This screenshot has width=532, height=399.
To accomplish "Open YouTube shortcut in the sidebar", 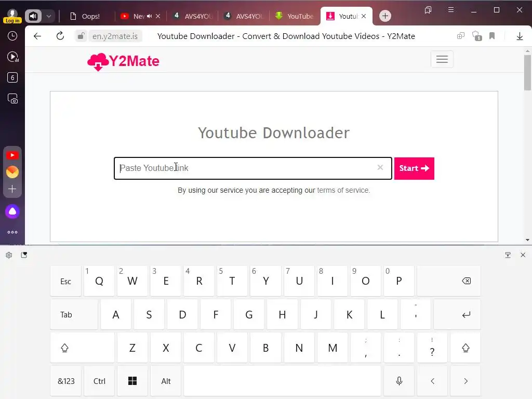I will [12, 155].
